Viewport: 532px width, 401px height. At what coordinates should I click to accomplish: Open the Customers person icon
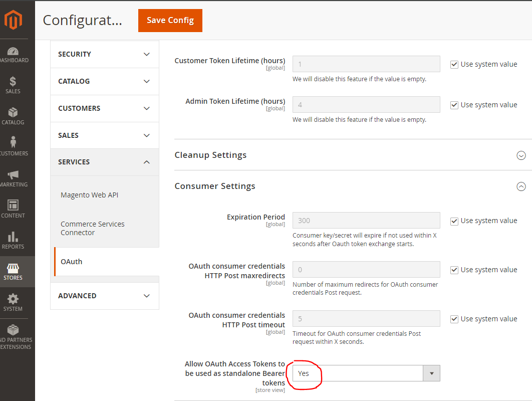[x=13, y=142]
